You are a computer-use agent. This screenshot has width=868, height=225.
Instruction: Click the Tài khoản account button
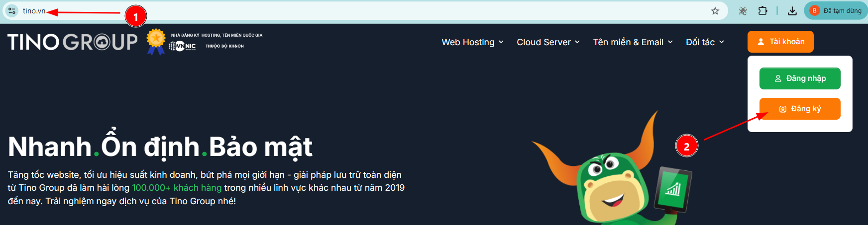click(x=780, y=42)
